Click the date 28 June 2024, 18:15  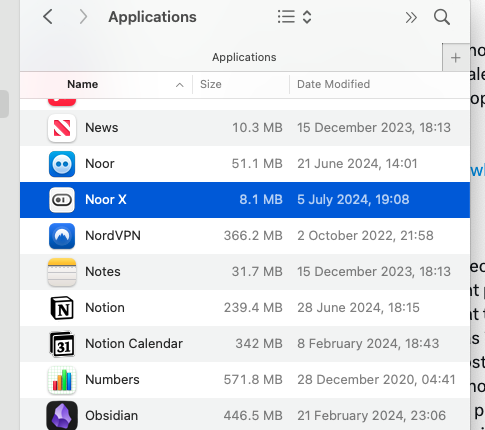tap(358, 308)
